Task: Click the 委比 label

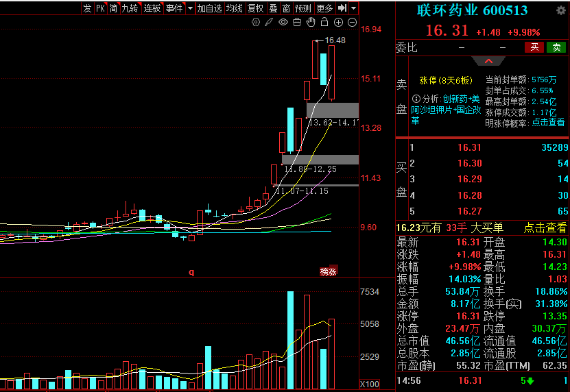Action: tap(407, 47)
